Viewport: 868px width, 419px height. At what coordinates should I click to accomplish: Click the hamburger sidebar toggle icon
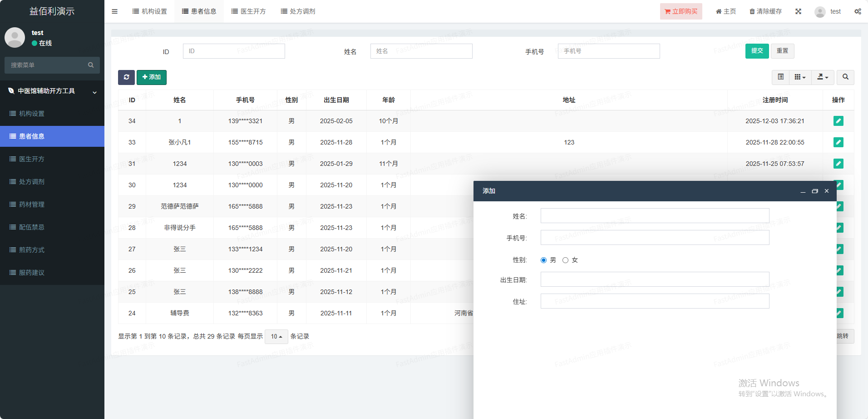click(114, 11)
